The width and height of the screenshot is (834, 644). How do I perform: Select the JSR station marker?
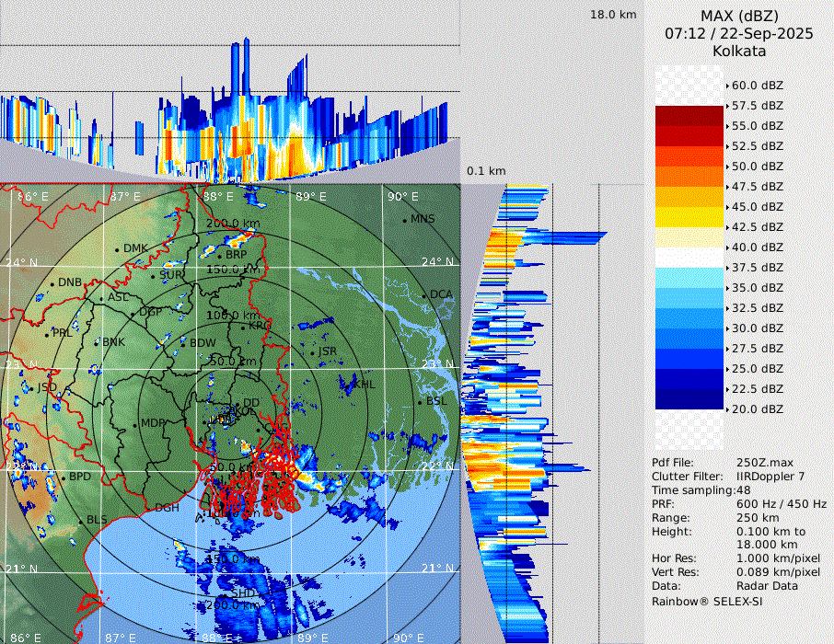pyautogui.click(x=312, y=352)
